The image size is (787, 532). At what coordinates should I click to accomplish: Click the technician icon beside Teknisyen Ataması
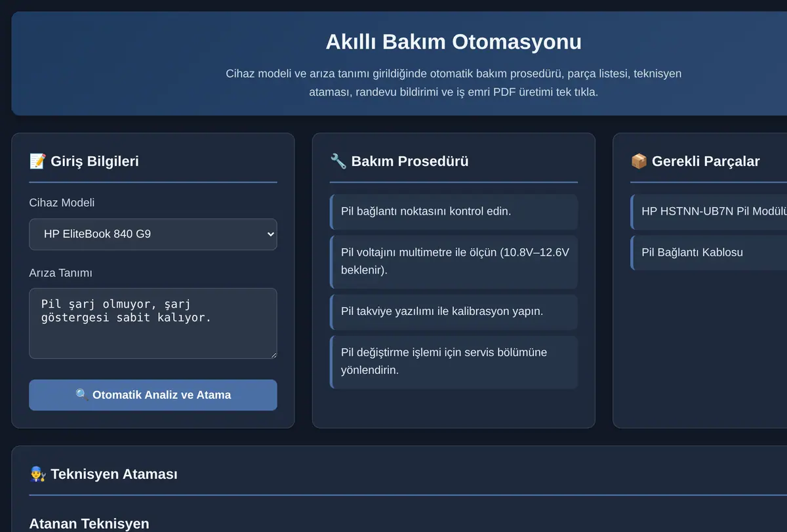[37, 474]
